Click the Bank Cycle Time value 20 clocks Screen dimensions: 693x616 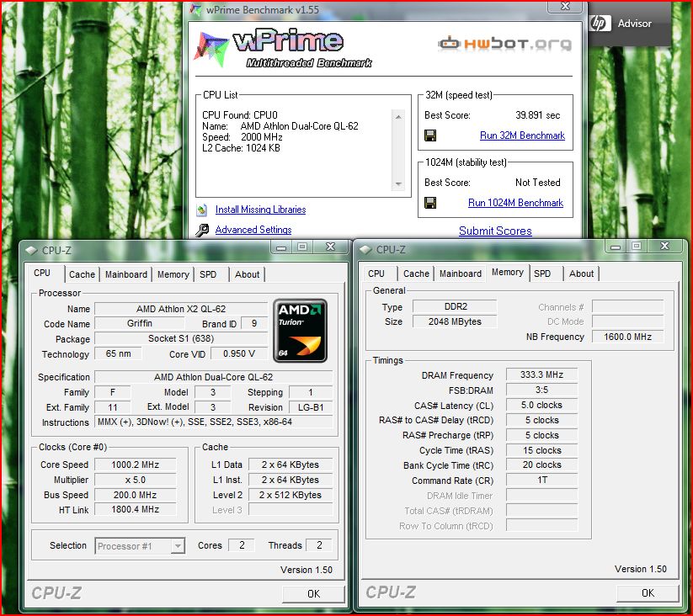[x=541, y=465]
